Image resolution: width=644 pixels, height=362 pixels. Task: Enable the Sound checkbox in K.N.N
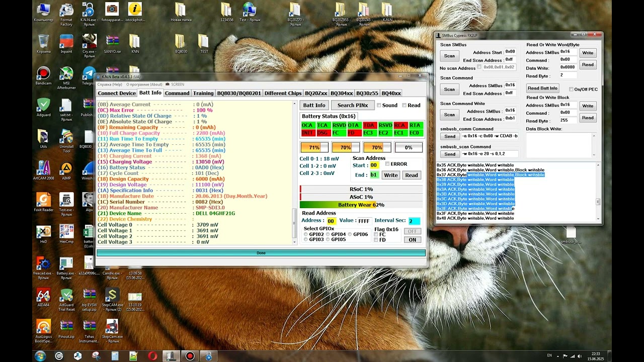[x=379, y=105]
